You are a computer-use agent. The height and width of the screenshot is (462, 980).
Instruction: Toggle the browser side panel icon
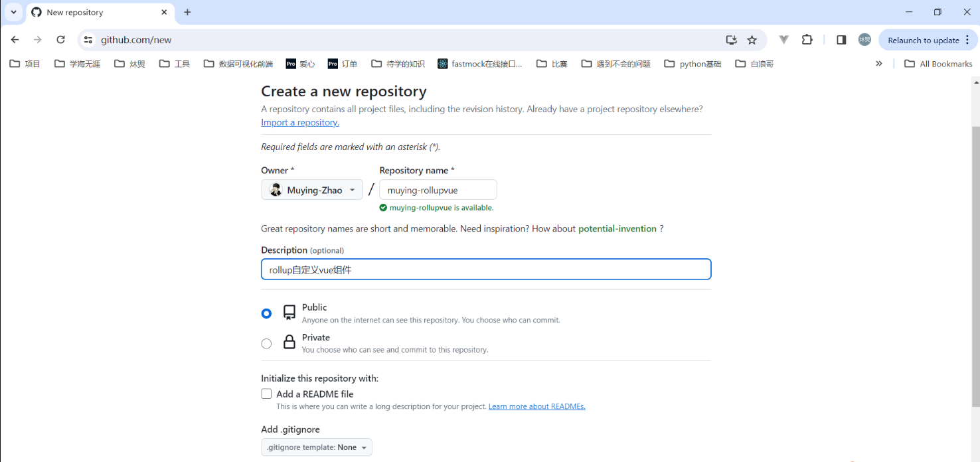tap(841, 40)
